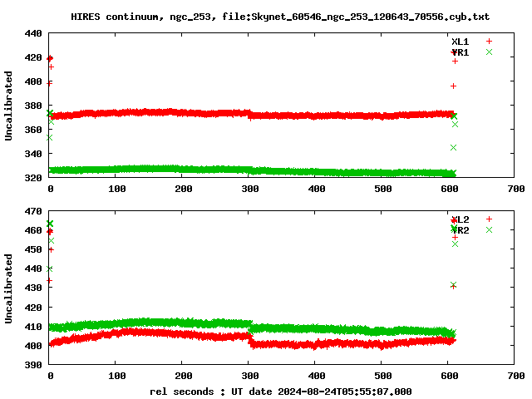Image resolution: width=532 pixels, height=399 pixels.
Task: Click the 320 tick label on upper plot
Action: click(33, 178)
